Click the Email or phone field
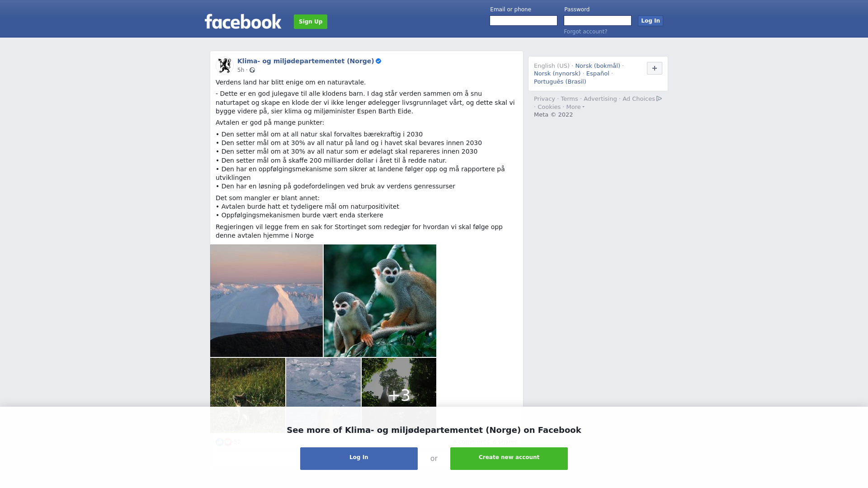Viewport: 868px width, 488px height. click(524, 21)
